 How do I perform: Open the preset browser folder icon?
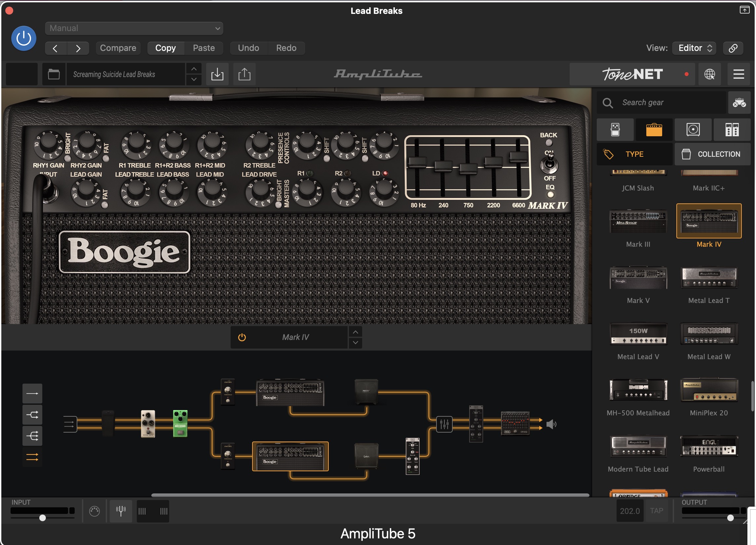tap(54, 74)
